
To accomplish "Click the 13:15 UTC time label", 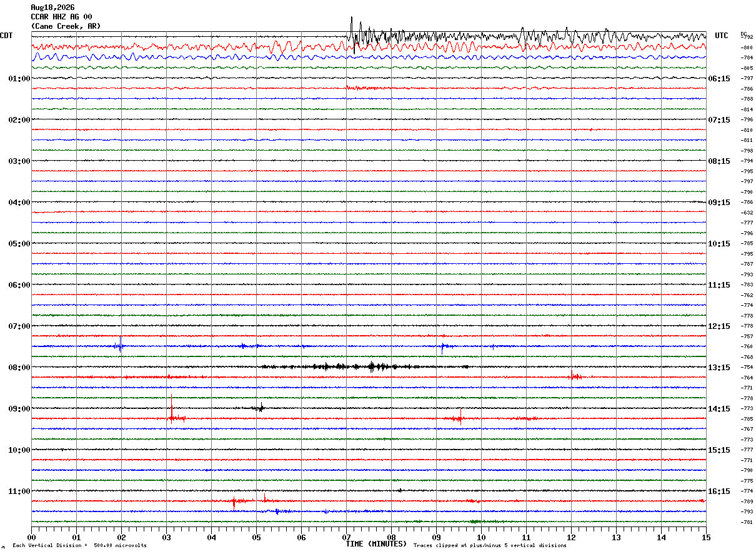I will [x=719, y=368].
